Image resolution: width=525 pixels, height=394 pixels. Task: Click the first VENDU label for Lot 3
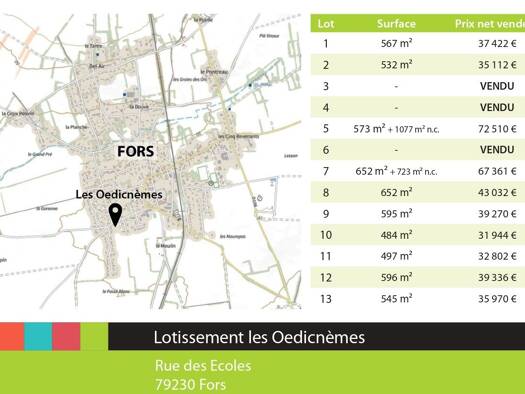(497, 86)
